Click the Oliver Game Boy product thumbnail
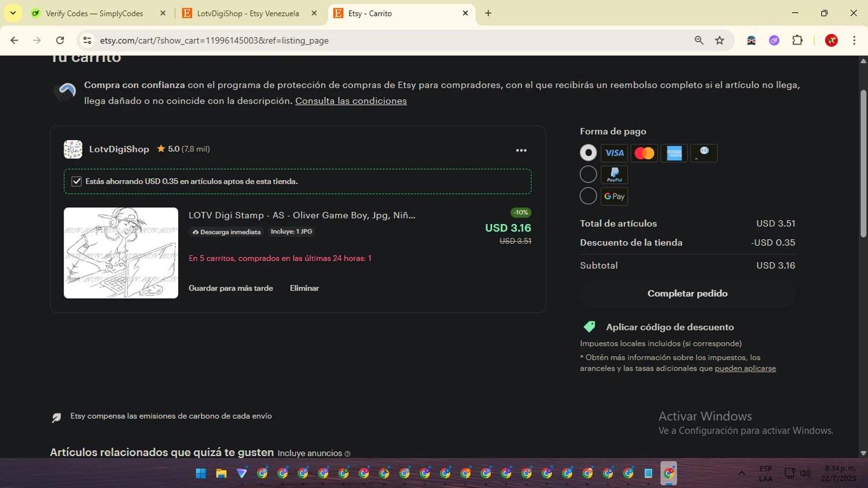Viewport: 868px width, 488px height. point(121,253)
